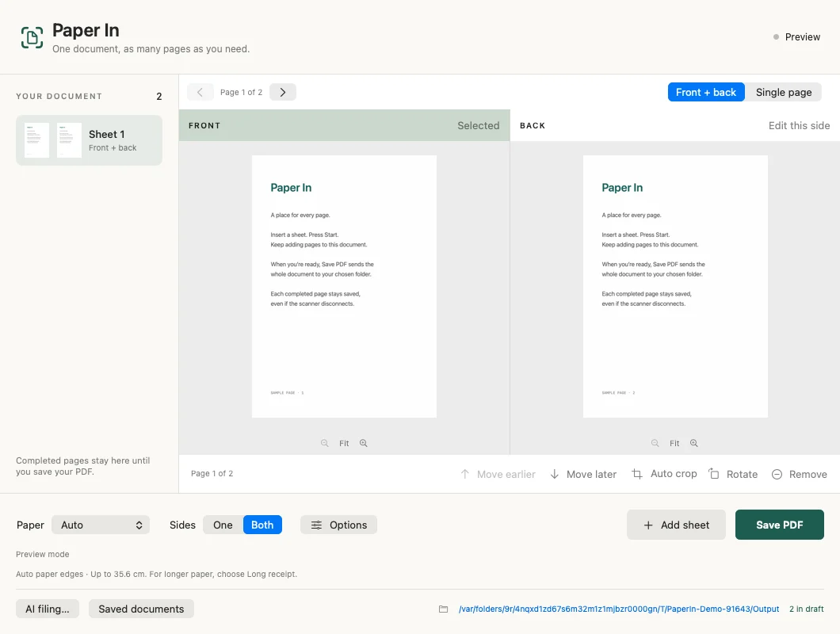Switch to the Single page view

(783, 92)
